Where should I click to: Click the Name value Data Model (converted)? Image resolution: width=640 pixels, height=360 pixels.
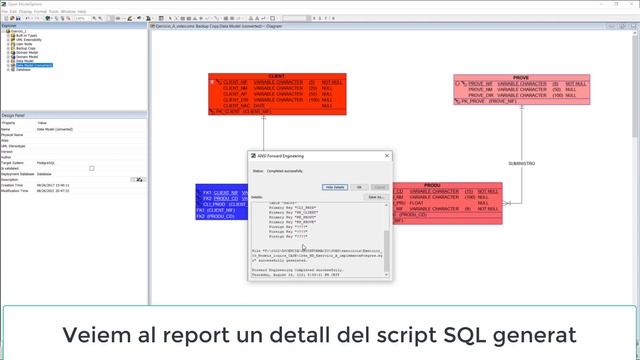tap(55, 129)
